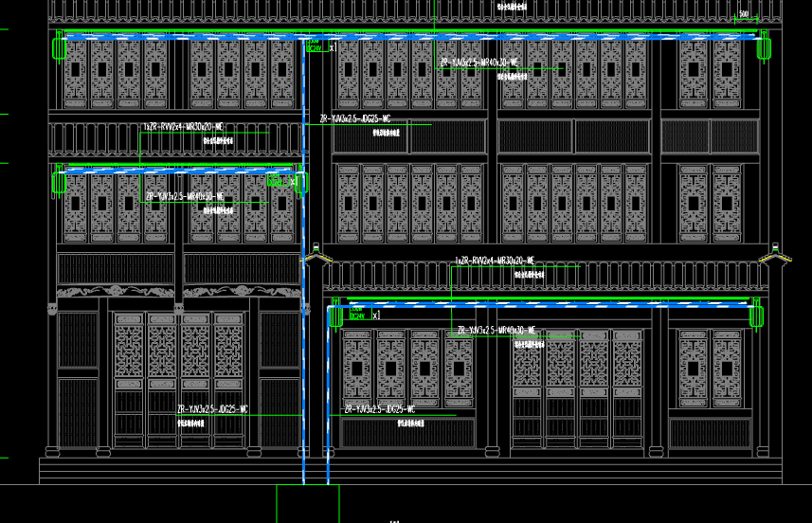Viewport: 812px width, 523px height.
Task: Select the 'ZR-YJV3x2.5-MR40x30-WE' label on the lower-right ground floor
Action: click(x=496, y=331)
